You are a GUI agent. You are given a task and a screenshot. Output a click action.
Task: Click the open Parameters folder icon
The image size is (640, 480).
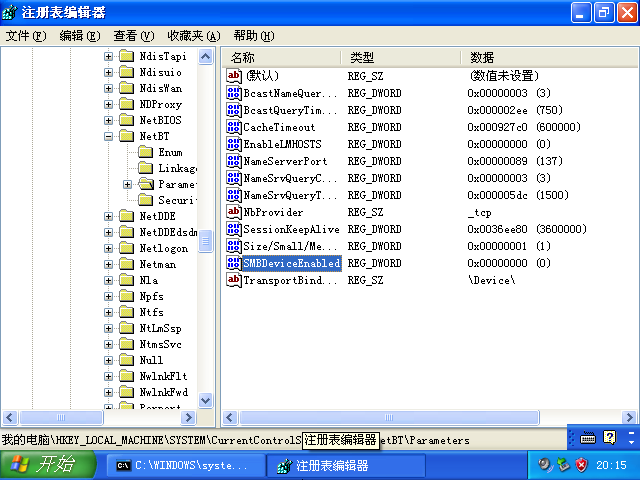point(146,184)
